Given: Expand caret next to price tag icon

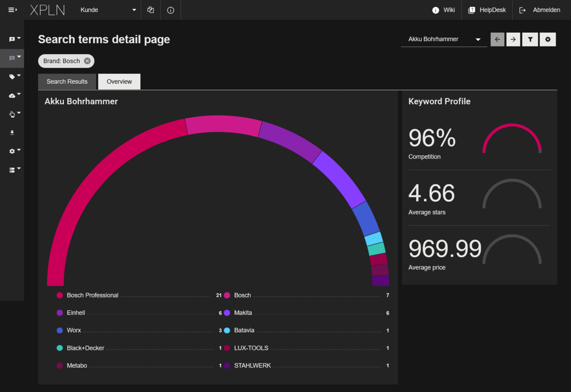Looking at the screenshot, I should pyautogui.click(x=19, y=76).
